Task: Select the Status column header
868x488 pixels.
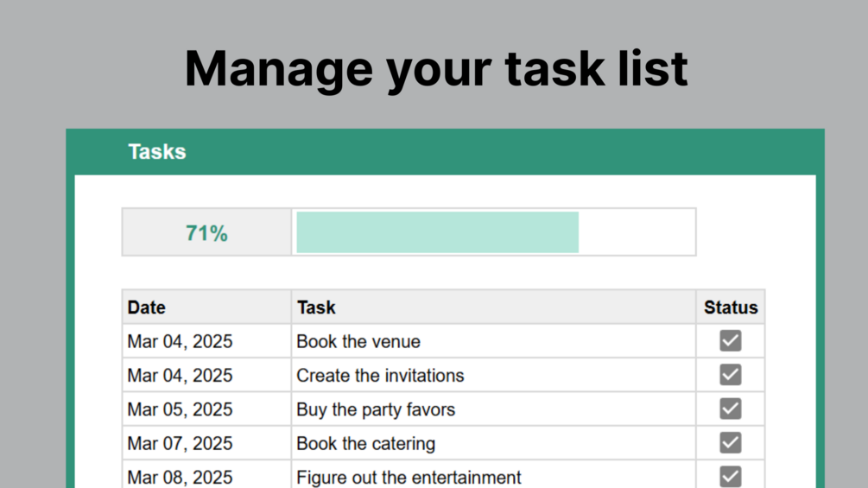Action: pyautogui.click(x=730, y=307)
